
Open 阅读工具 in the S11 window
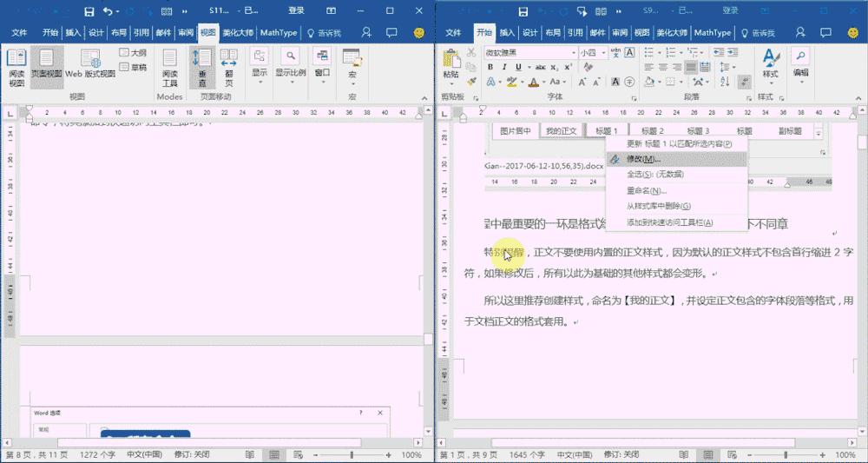click(170, 68)
